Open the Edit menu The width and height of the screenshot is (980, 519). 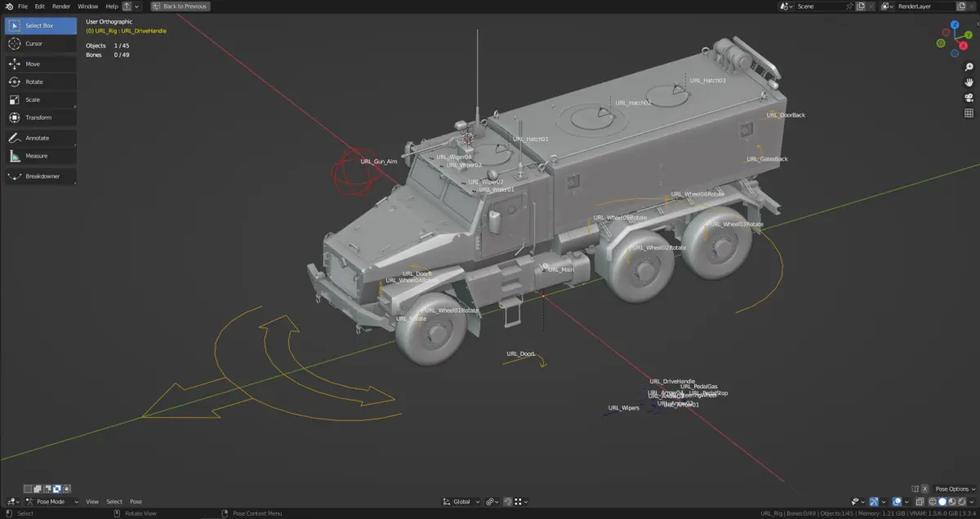[39, 6]
